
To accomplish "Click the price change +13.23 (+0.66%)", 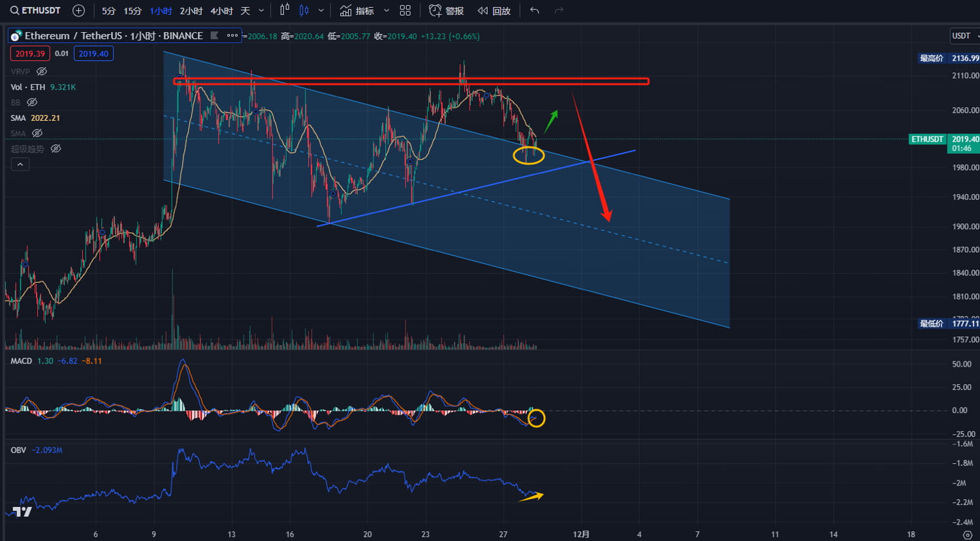I will click(x=450, y=37).
